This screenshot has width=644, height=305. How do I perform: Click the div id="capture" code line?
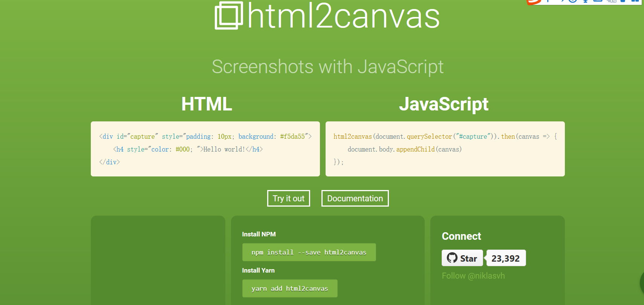coord(205,136)
